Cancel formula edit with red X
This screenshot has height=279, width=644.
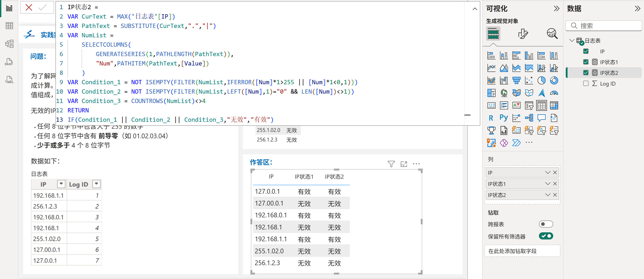point(29,8)
